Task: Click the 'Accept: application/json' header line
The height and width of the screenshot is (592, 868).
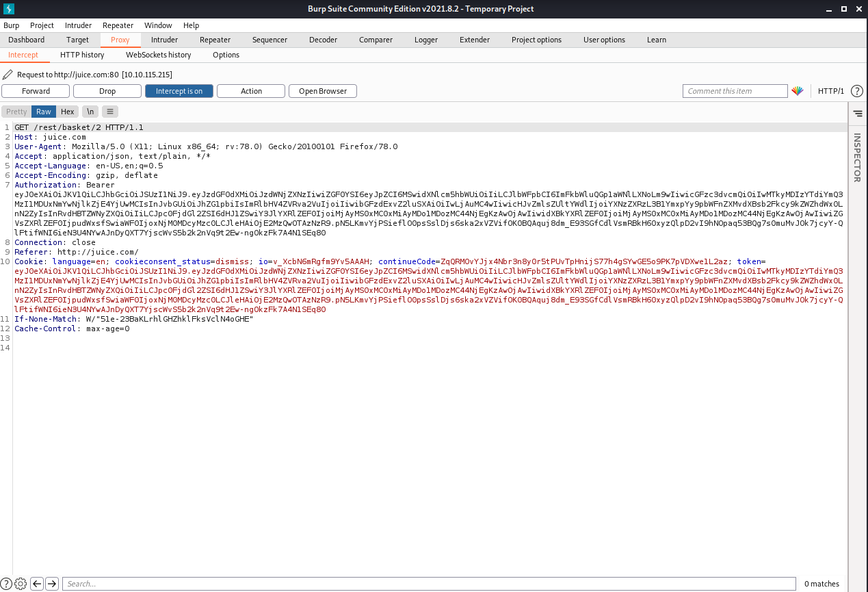Action: click(112, 156)
